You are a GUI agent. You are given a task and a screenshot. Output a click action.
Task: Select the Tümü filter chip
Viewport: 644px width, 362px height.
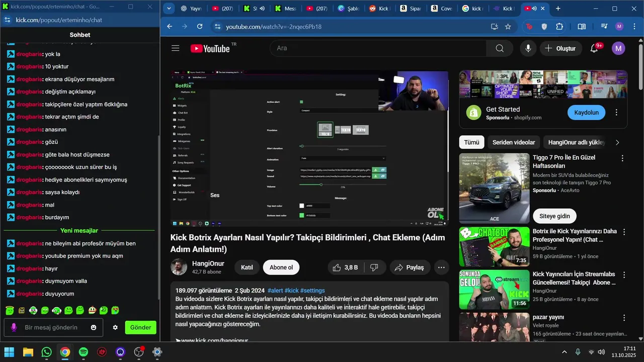click(472, 142)
